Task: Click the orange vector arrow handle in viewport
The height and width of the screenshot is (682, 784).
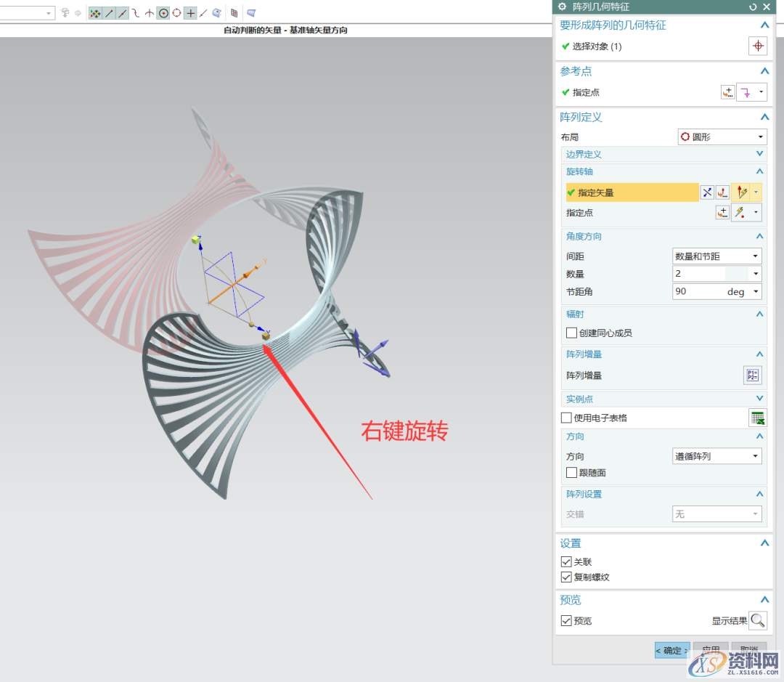Action: click(x=248, y=274)
